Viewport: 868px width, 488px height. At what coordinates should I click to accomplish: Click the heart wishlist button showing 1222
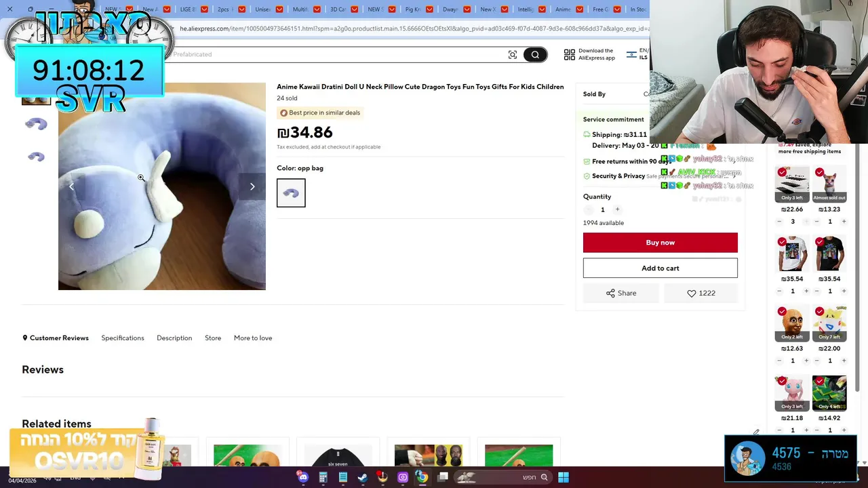coord(701,293)
